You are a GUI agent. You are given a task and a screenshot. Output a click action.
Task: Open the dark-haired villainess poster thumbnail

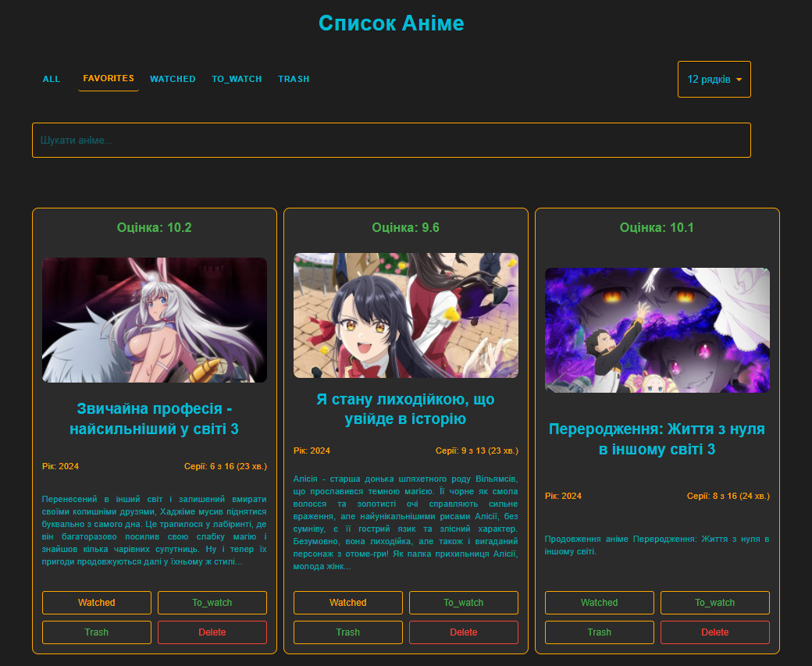pos(406,315)
